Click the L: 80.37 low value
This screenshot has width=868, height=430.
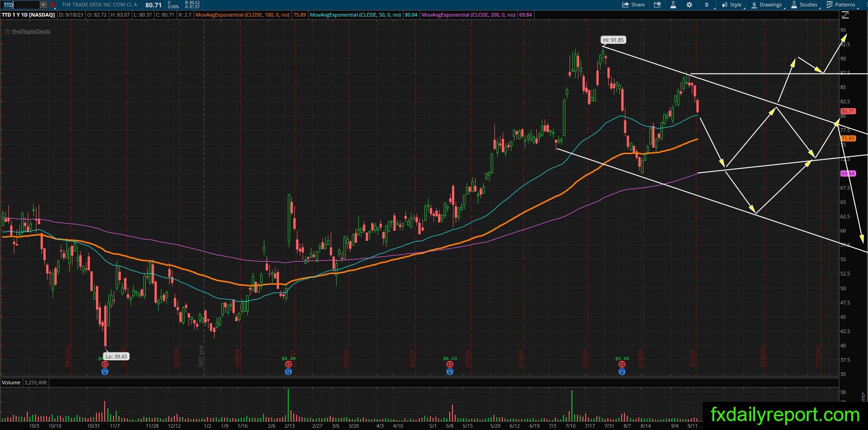(143, 15)
